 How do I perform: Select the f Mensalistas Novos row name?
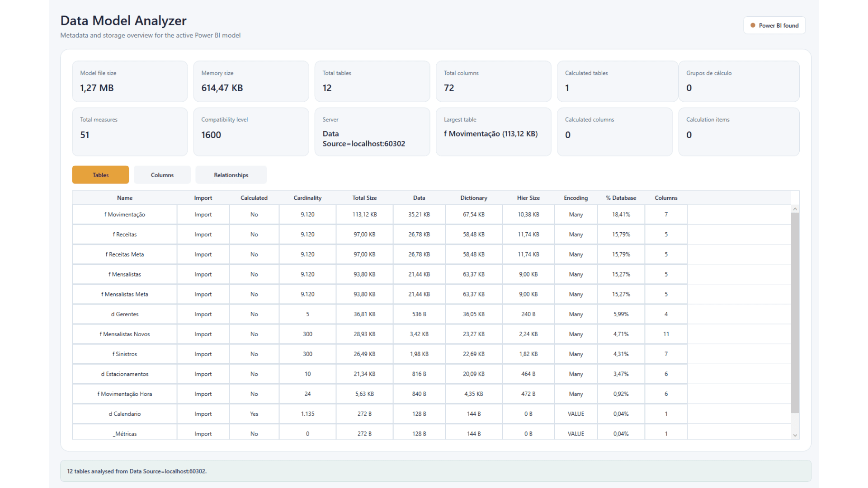pos(125,334)
